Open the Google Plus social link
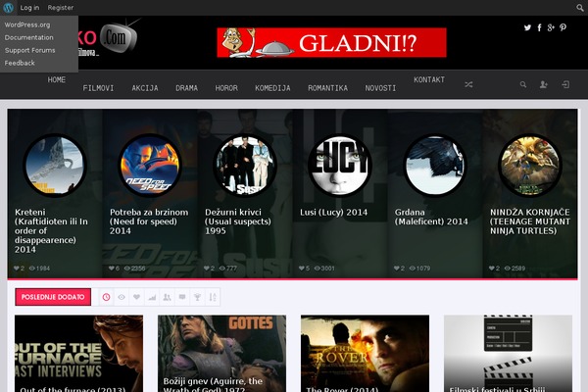 [x=551, y=27]
